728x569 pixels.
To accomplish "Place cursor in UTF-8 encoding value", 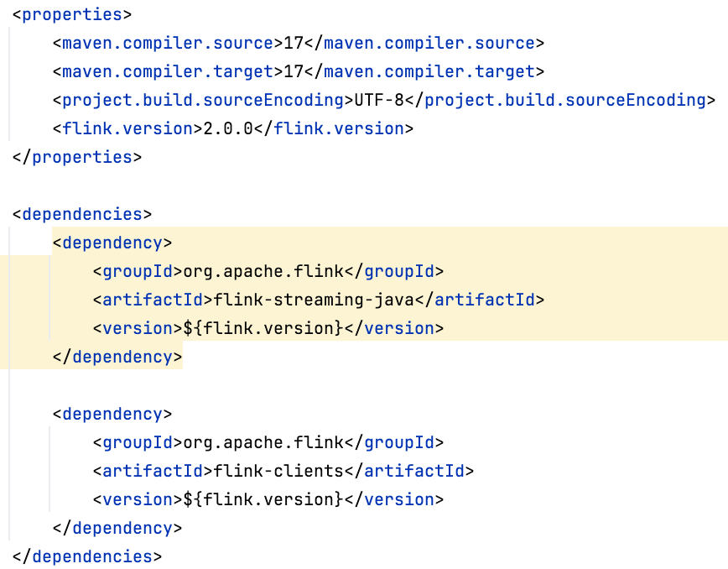I will click(x=379, y=100).
